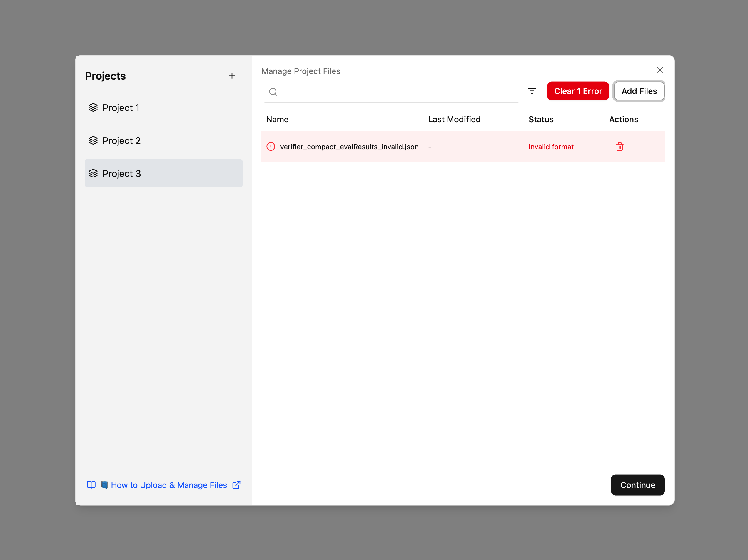The image size is (748, 560).
Task: Click the external link arrow icon
Action: click(x=236, y=485)
